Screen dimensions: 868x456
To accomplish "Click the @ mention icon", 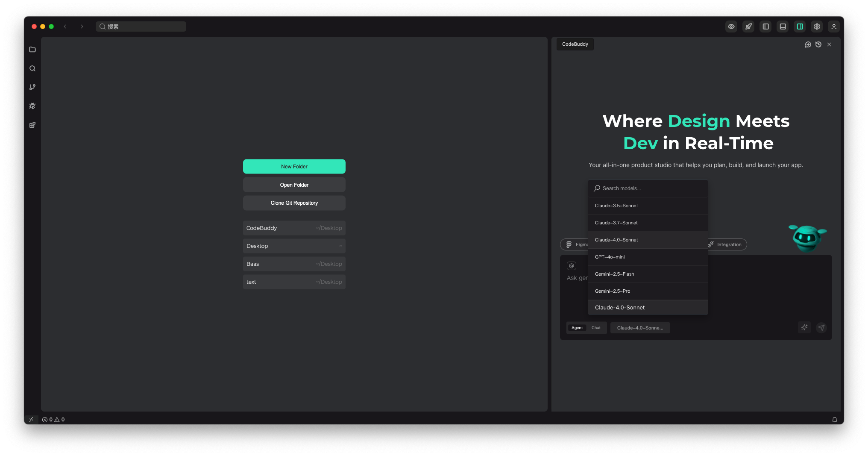I will coord(572,266).
